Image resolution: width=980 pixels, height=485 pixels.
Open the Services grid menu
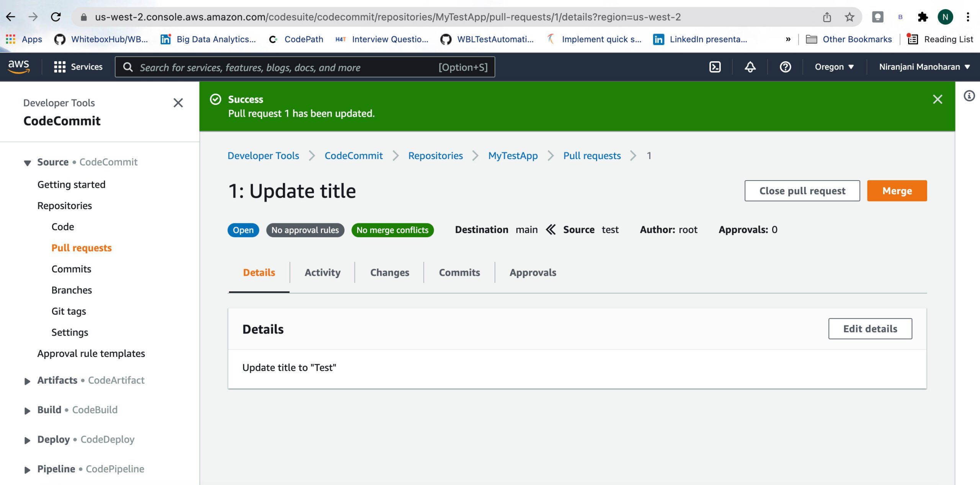pyautogui.click(x=78, y=67)
